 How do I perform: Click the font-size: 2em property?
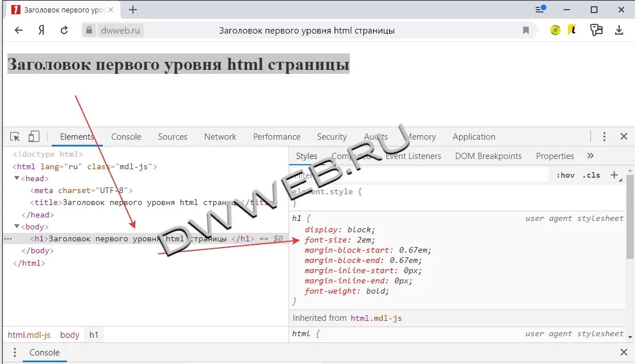tap(340, 240)
